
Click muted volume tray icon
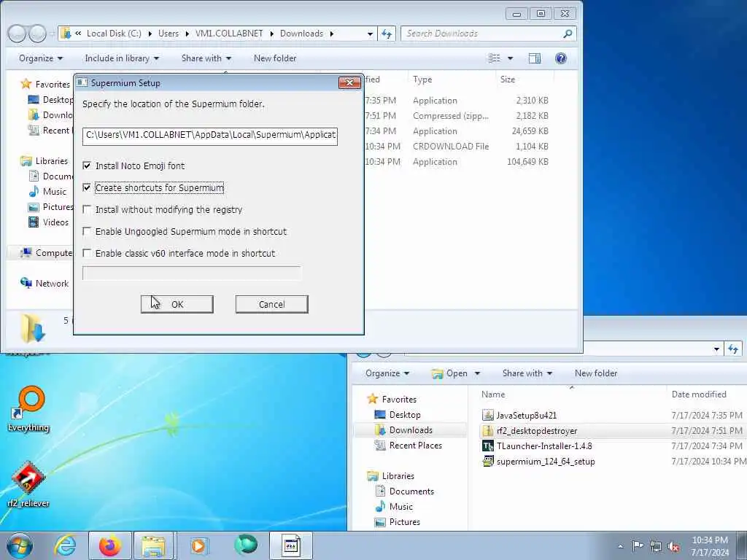pyautogui.click(x=673, y=546)
